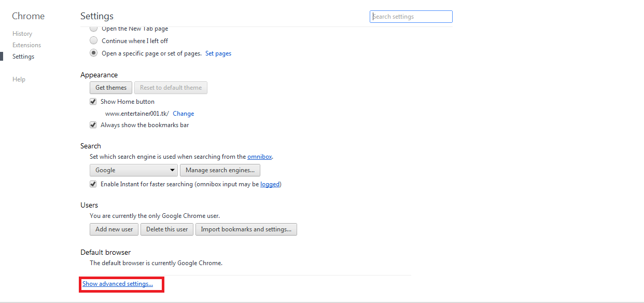Click the Set pages link

[x=218, y=53]
